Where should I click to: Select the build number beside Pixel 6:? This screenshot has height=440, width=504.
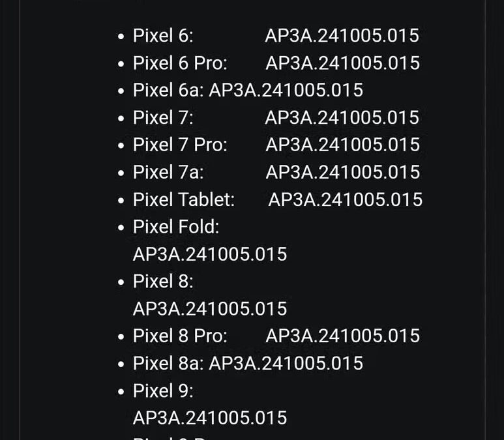point(342,36)
